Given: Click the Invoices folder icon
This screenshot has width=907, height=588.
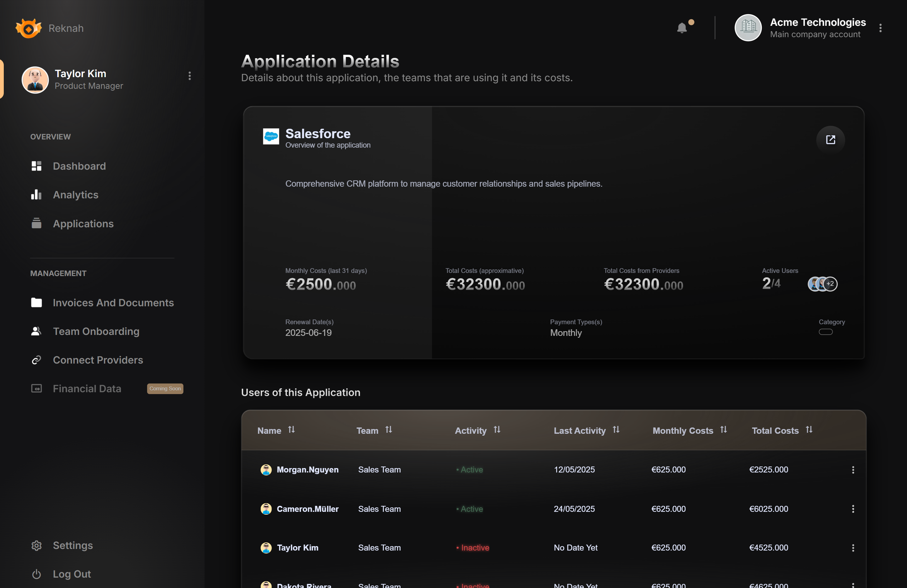Looking at the screenshot, I should [36, 302].
